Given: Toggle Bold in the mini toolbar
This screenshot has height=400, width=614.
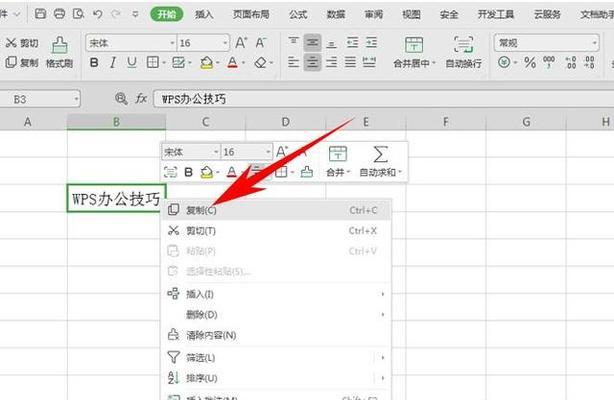Looking at the screenshot, I should [x=188, y=172].
